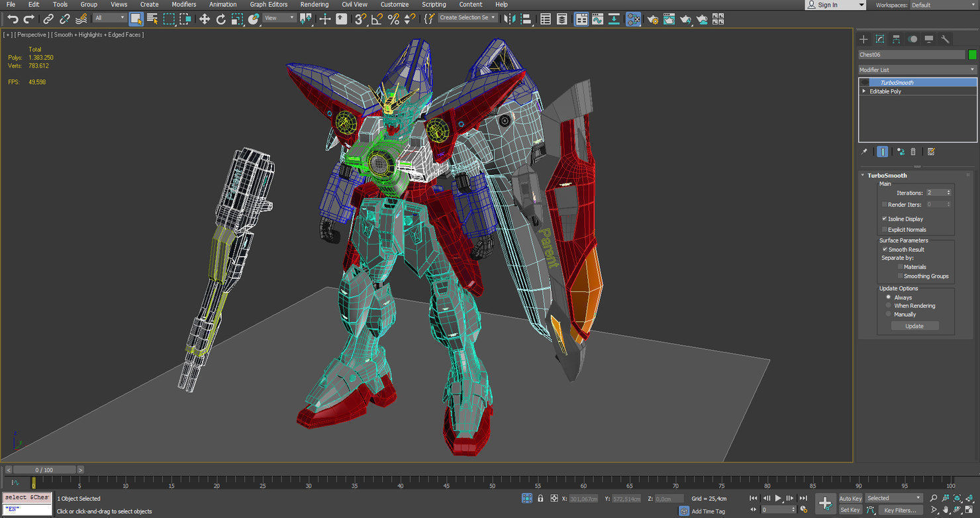Open the Rendered Frame Window icon
Viewport: 980px width, 518px height.
tap(669, 19)
